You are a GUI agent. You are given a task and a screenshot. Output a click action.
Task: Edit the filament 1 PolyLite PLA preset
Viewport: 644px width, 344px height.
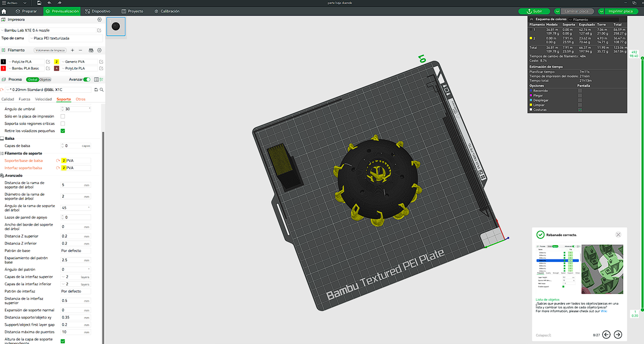tap(48, 62)
